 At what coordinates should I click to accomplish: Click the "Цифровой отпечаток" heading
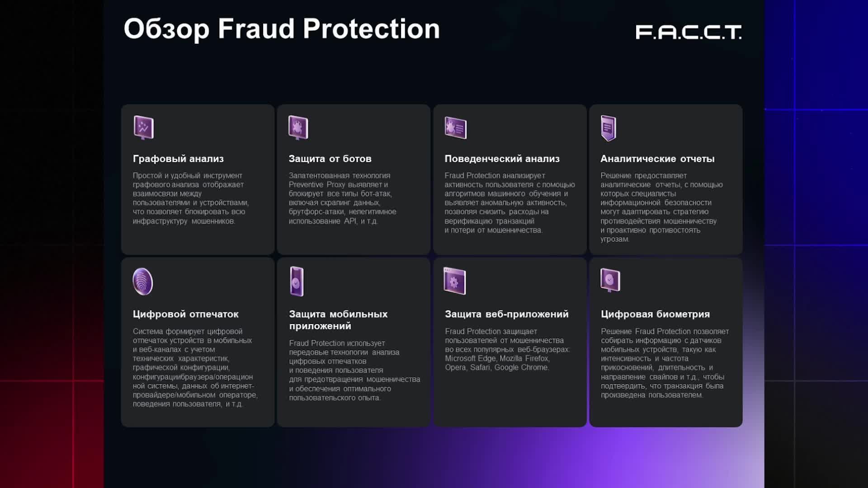185,314
